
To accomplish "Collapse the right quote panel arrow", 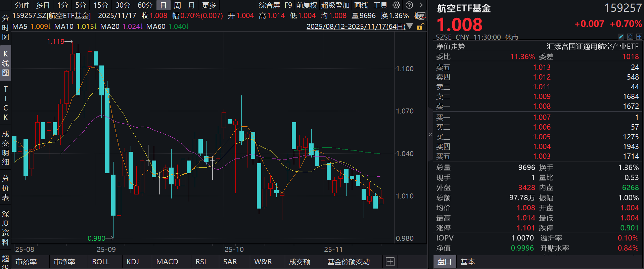I will tap(430, 134).
